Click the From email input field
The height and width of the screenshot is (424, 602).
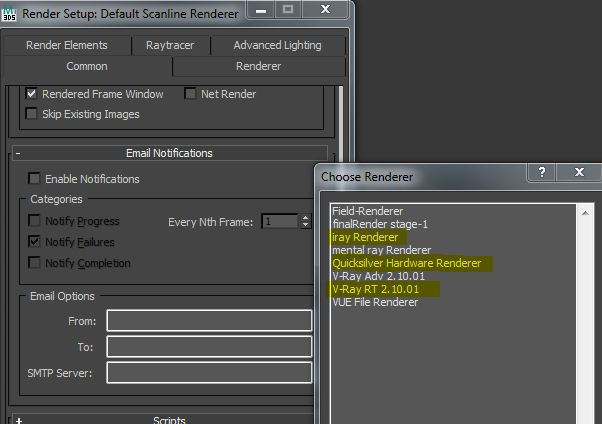(x=209, y=321)
